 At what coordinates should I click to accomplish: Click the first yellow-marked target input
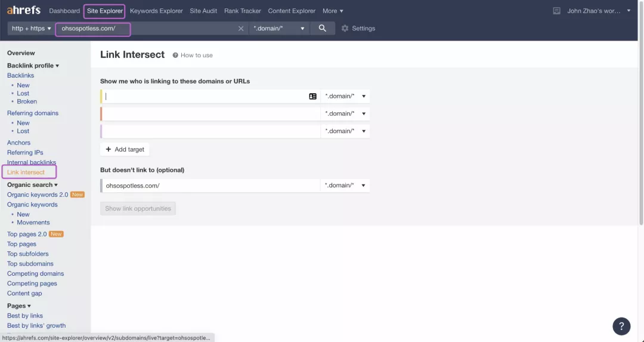point(210,96)
